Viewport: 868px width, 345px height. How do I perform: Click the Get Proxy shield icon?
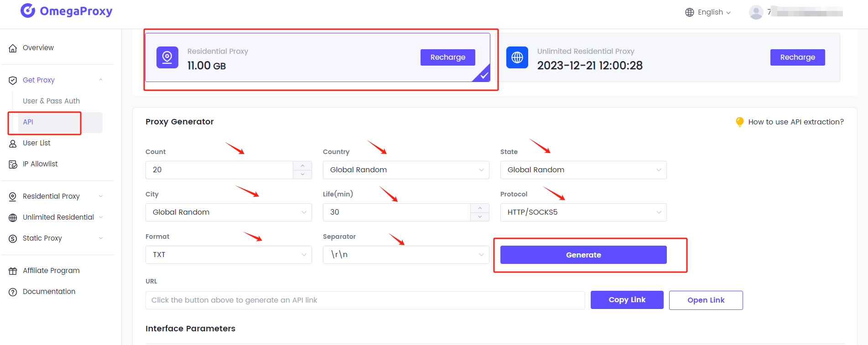point(13,80)
